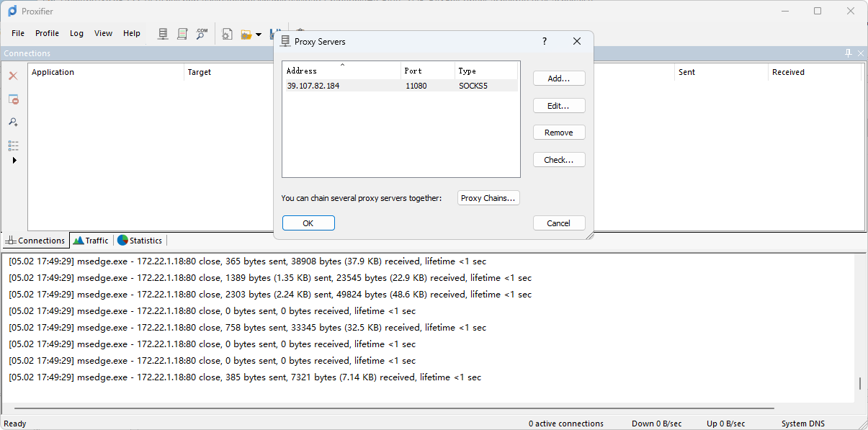Open the Log menu

(77, 33)
